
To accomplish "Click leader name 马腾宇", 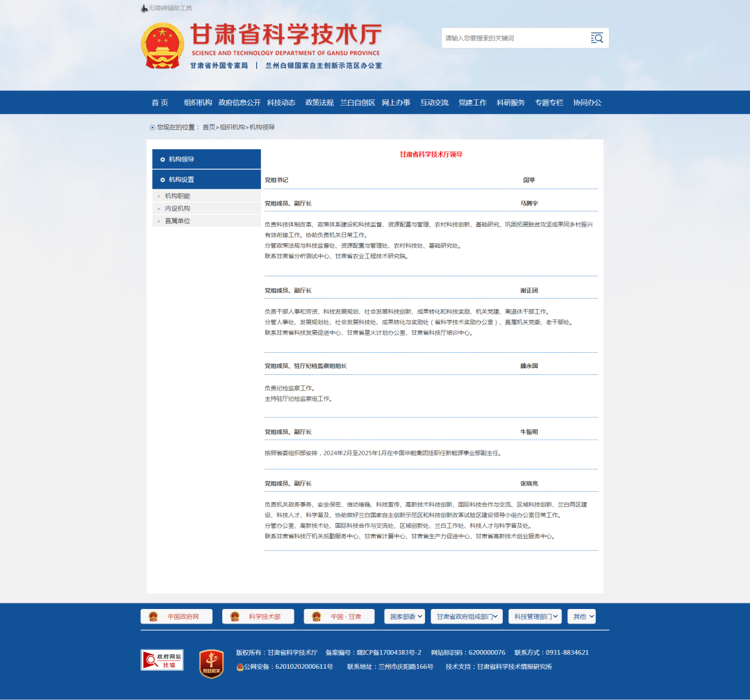I will coord(529,203).
